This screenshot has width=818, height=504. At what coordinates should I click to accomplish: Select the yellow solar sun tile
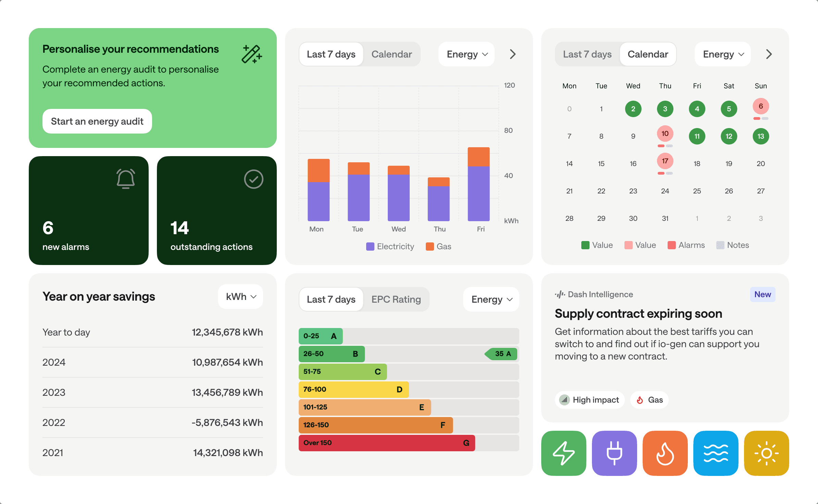(766, 453)
